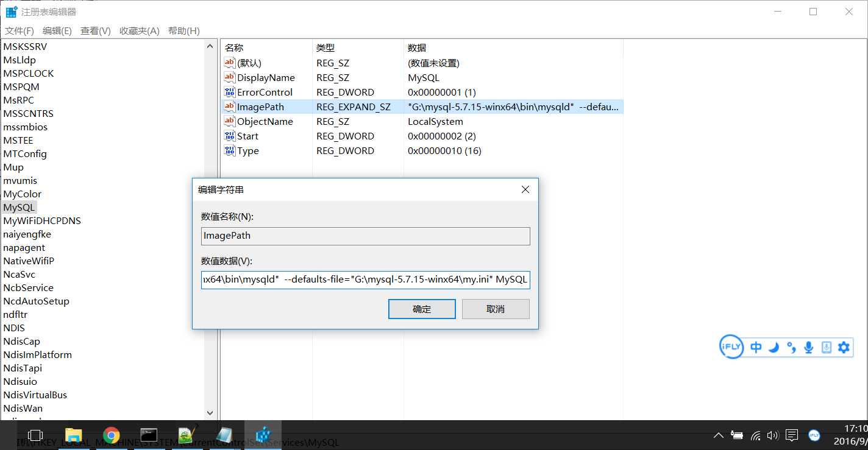The image size is (868, 450).
Task: Toggle the 中 Chinese input mode icon
Action: (x=756, y=347)
